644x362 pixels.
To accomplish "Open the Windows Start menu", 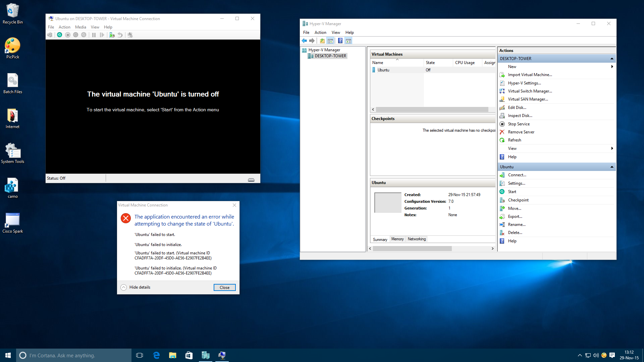I will pos(8,355).
